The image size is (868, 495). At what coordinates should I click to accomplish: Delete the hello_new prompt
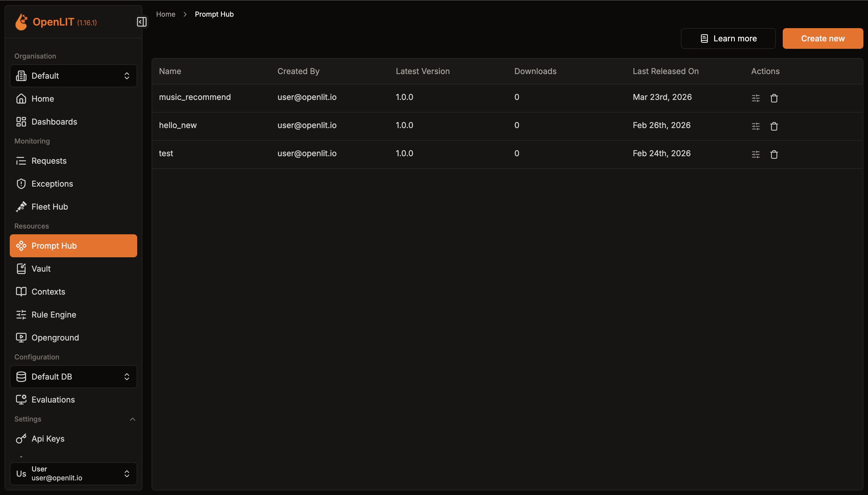(774, 126)
